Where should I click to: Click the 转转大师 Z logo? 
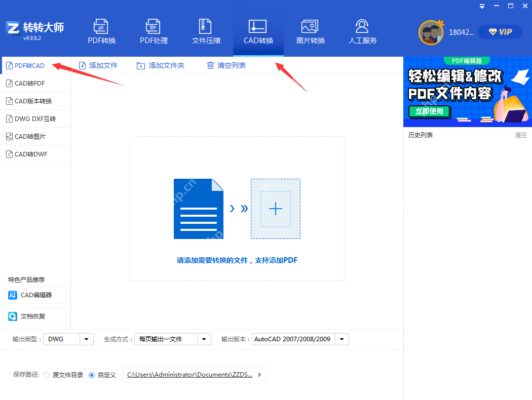tap(13, 28)
